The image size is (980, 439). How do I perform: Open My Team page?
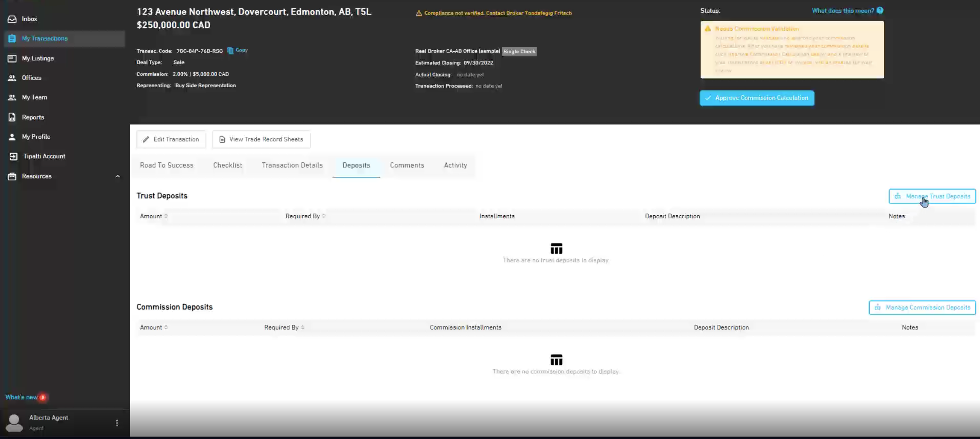point(34,97)
